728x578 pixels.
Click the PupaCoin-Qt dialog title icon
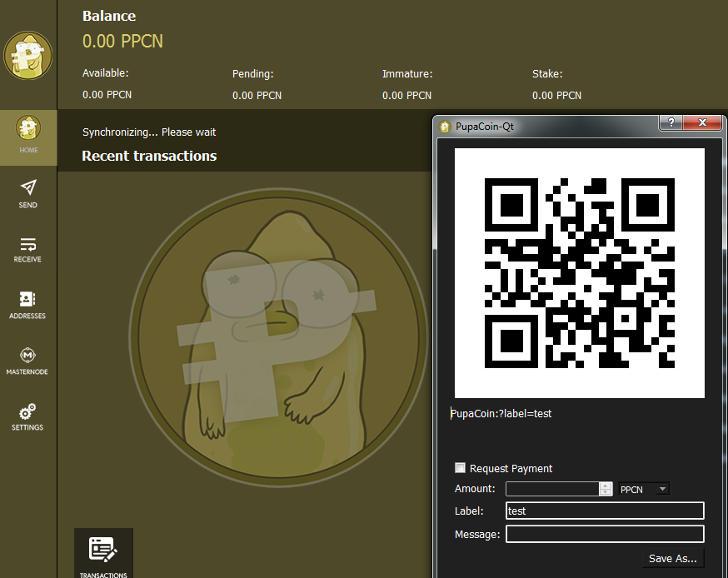pyautogui.click(x=445, y=127)
